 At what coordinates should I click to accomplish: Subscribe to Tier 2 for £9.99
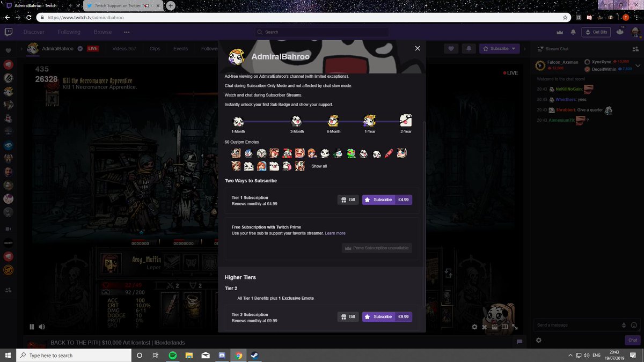387,316
